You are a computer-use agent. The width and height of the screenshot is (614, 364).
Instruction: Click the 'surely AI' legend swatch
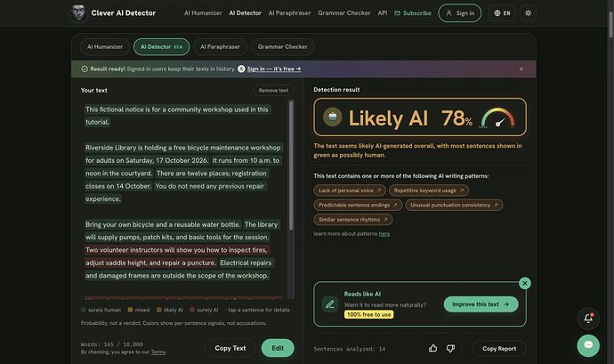click(192, 310)
